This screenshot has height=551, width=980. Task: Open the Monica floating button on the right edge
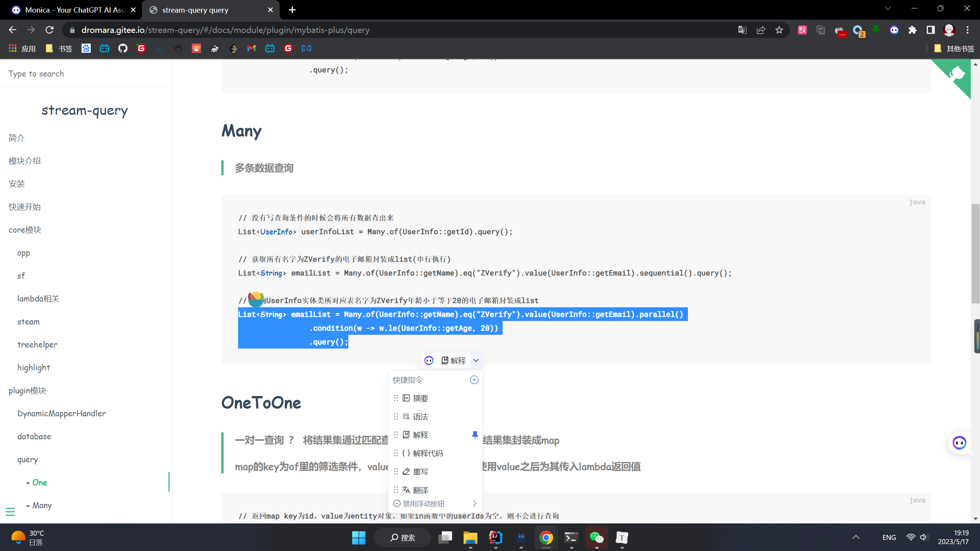[x=959, y=443]
